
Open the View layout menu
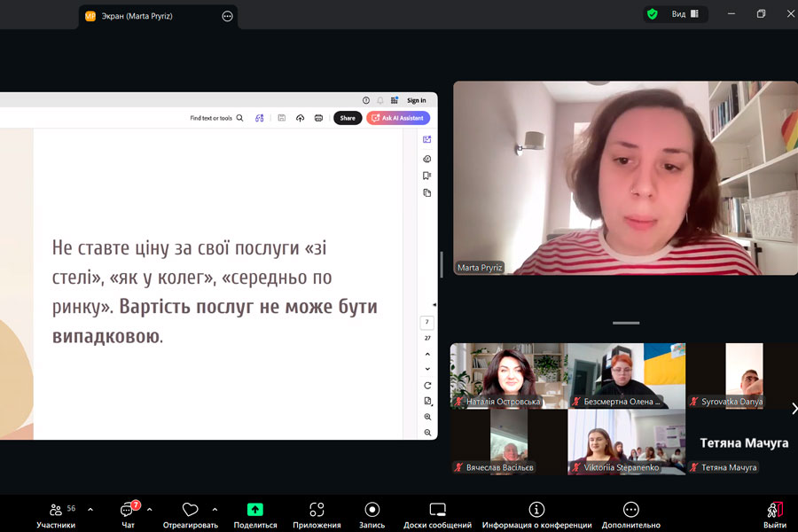click(x=685, y=14)
